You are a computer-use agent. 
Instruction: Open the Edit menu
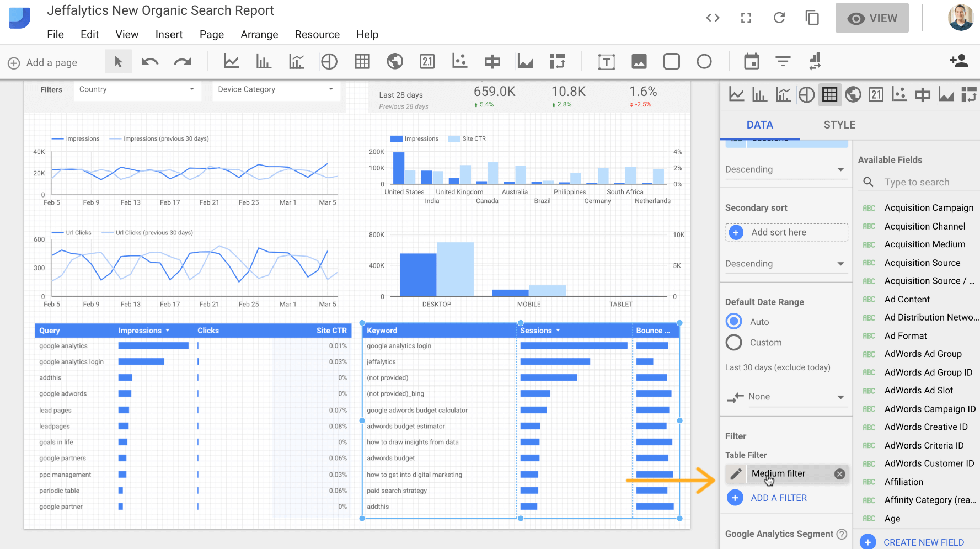(89, 34)
